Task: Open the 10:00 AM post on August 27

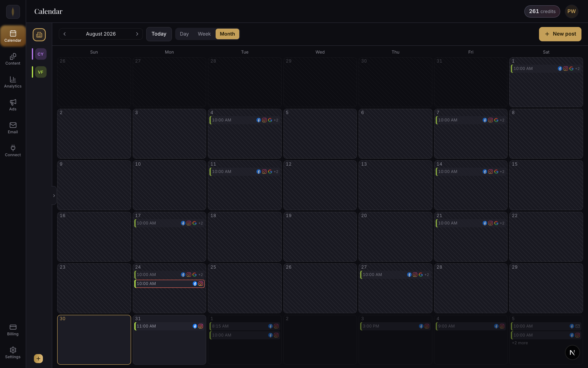Action: tap(395, 275)
